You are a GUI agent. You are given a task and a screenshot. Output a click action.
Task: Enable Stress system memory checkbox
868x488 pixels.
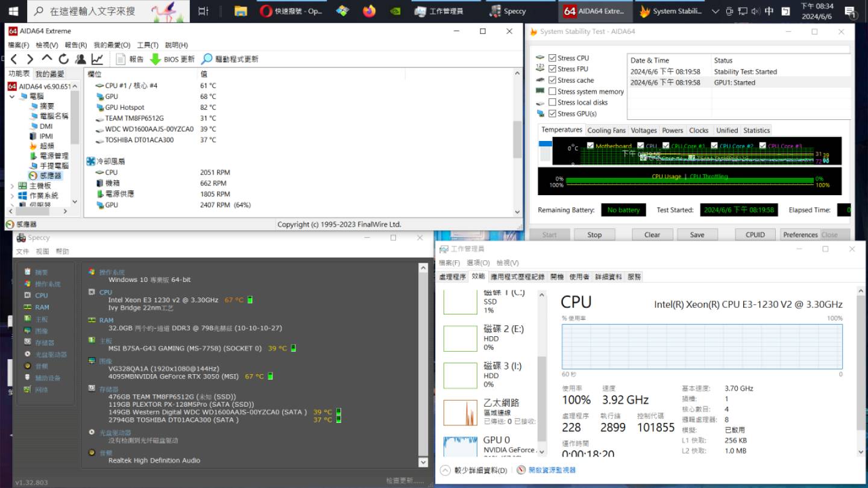click(552, 92)
